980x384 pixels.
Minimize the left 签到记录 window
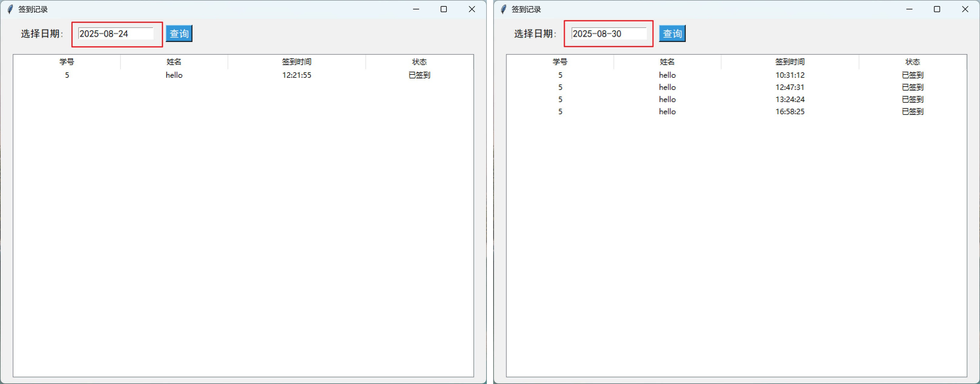[416, 9]
